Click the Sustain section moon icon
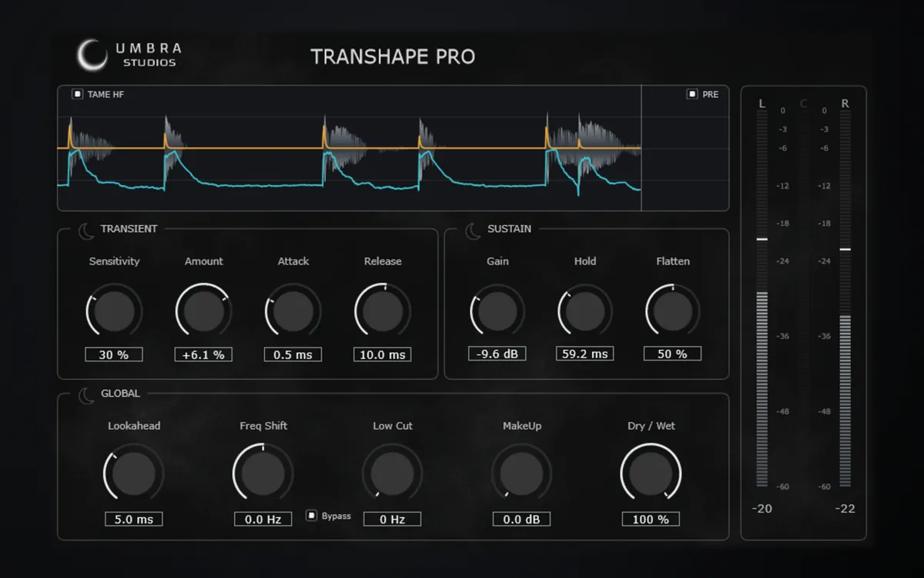This screenshot has height=578, width=924. pyautogui.click(x=474, y=230)
